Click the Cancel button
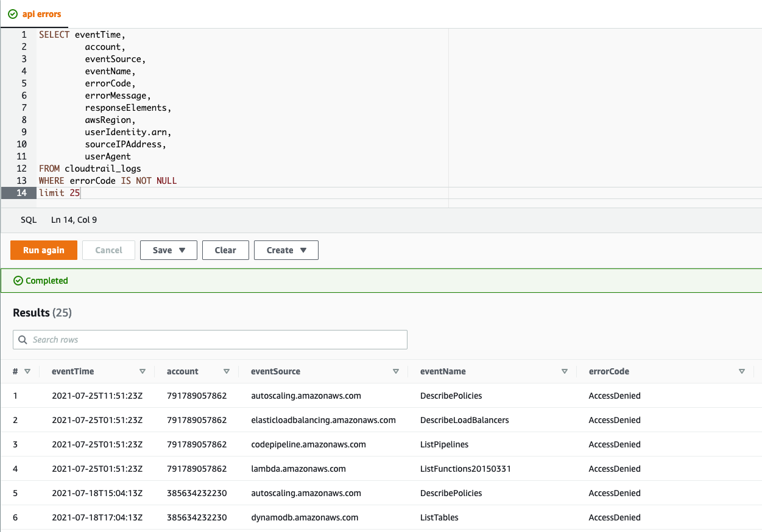This screenshot has width=762, height=532. 109,250
